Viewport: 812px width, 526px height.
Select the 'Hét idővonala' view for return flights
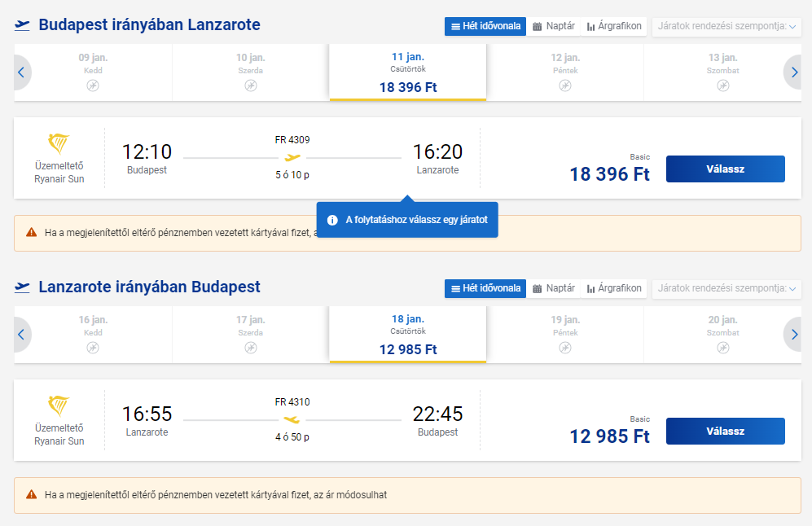click(485, 288)
